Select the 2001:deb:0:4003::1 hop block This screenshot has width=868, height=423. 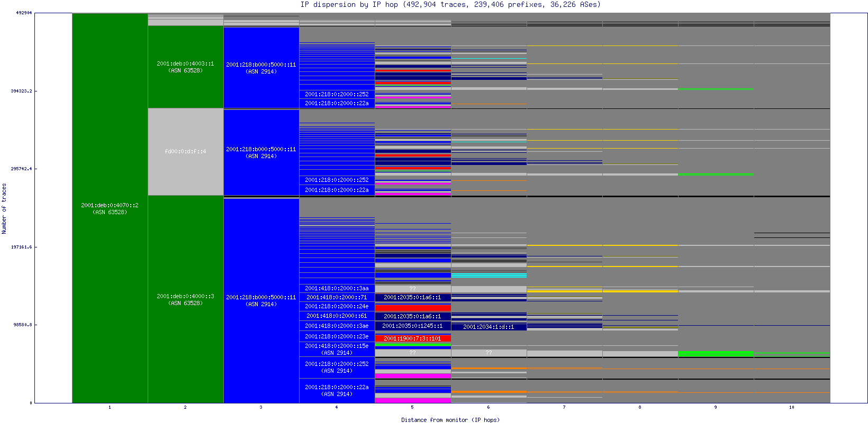pos(185,67)
